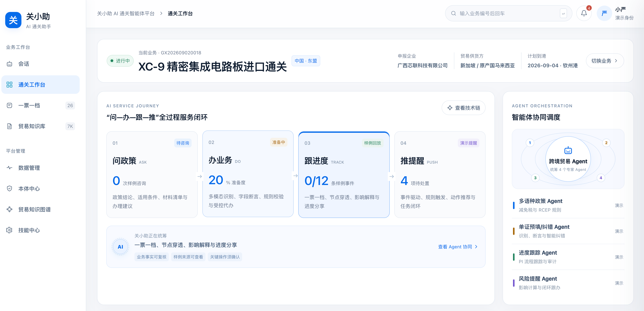Open 单证预填/纠错 Agent row

tap(568, 231)
